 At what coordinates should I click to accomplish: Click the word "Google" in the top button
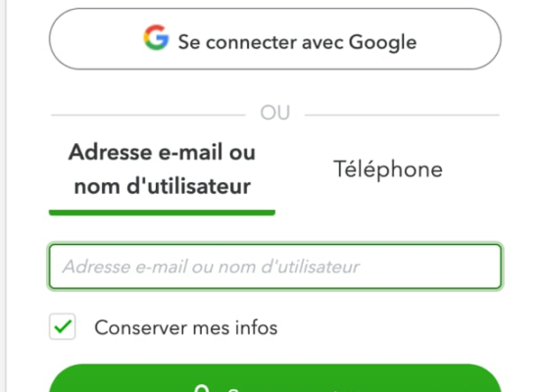point(382,43)
